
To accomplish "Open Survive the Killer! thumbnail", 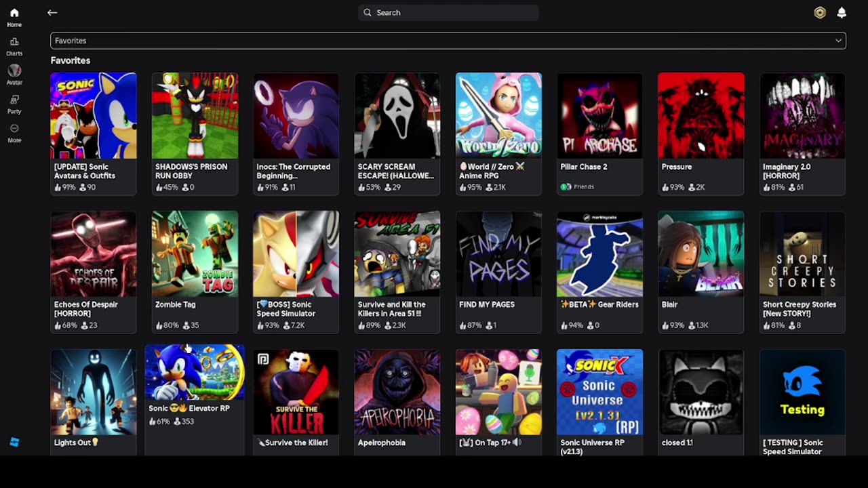I will [296, 392].
